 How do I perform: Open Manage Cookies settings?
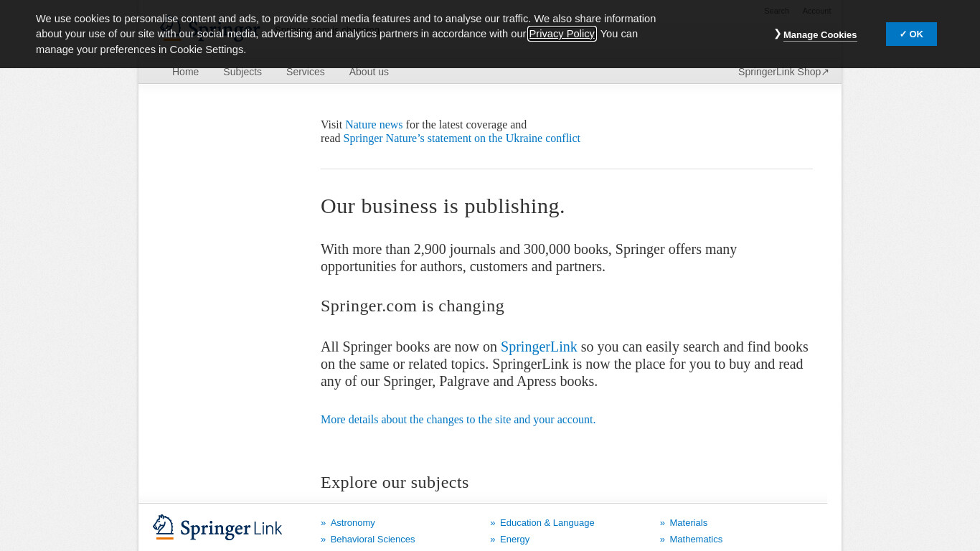click(819, 34)
